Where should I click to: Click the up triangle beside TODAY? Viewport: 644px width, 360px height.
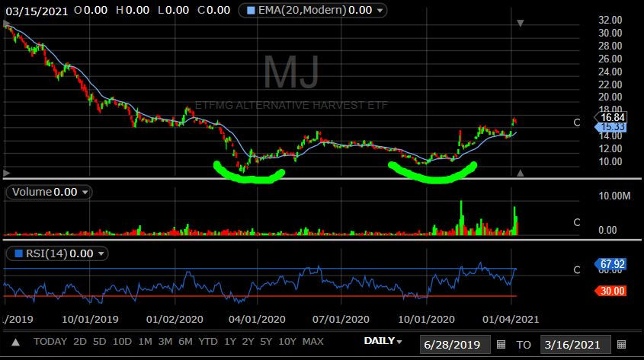15,342
